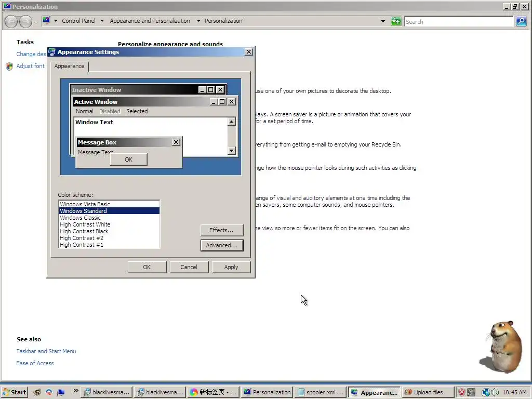The width and height of the screenshot is (532, 399).
Task: Select the Appearance tab
Action: click(x=69, y=66)
